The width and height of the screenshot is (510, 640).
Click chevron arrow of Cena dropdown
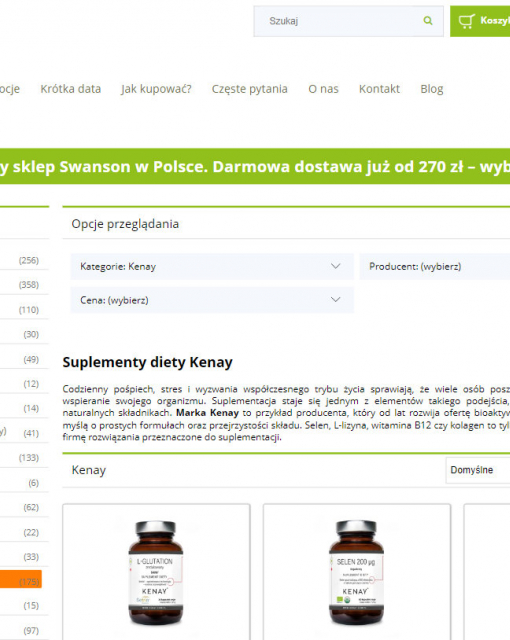point(335,300)
